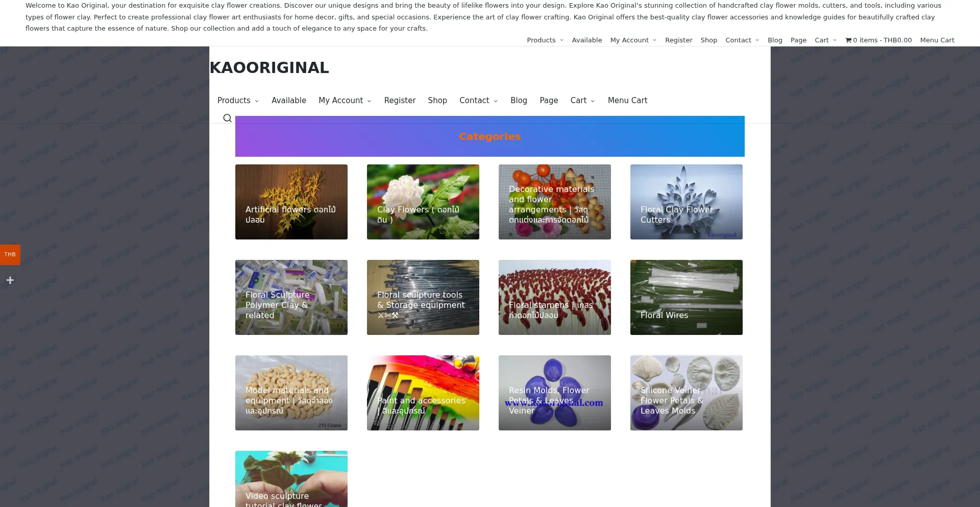The width and height of the screenshot is (980, 507).
Task: Click the plus icon on left sidebar
Action: click(x=10, y=280)
